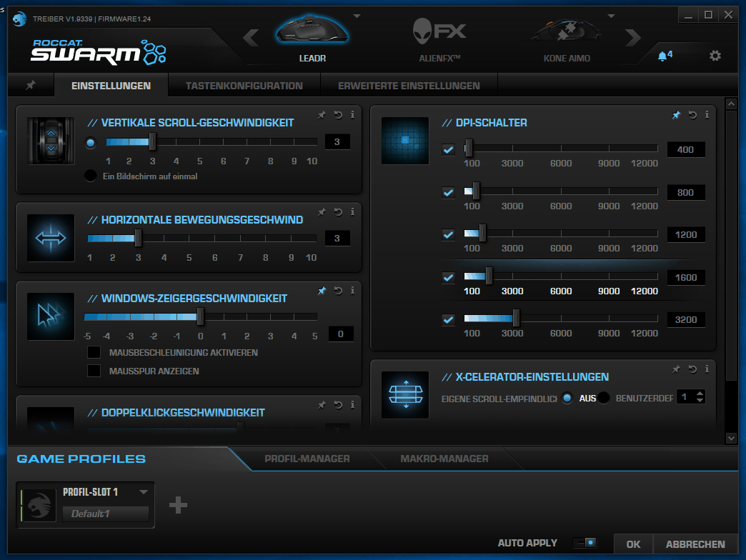The width and height of the screenshot is (746, 560).
Task: Unpin the Windows pointer speed panel
Action: coord(322,290)
